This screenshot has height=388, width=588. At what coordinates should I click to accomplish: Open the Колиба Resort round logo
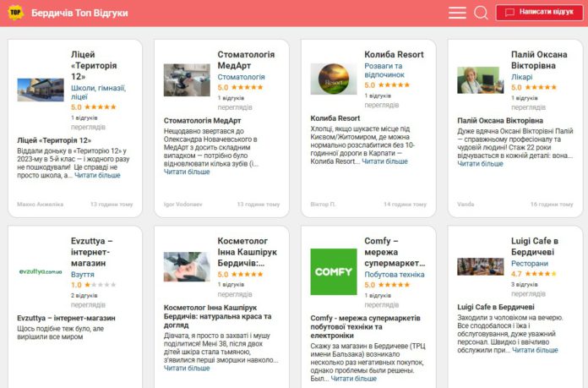pyautogui.click(x=334, y=79)
